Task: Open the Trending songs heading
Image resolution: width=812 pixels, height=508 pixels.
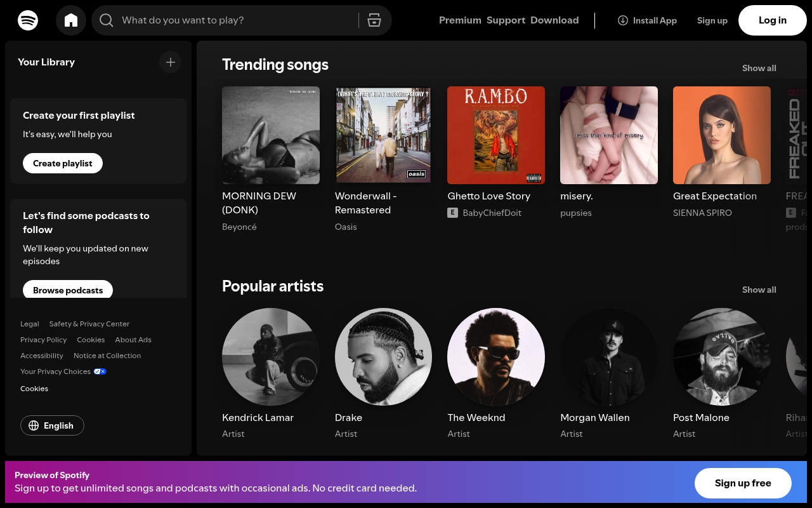Action: [275, 65]
